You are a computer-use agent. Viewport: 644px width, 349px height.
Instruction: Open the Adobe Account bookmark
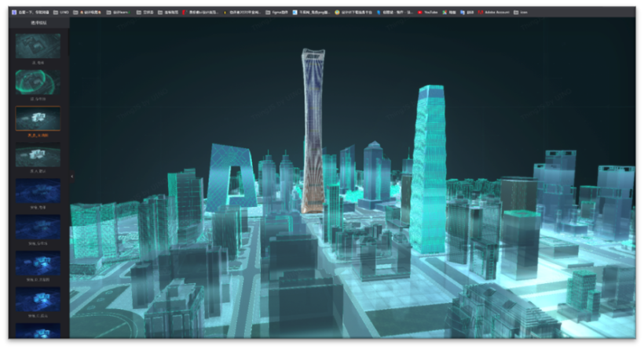click(496, 13)
